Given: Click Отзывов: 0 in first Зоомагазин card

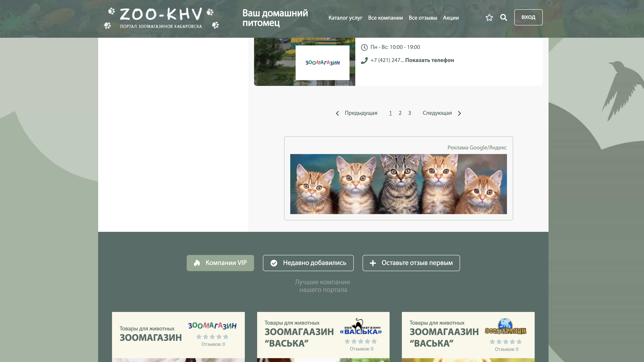Looking at the screenshot, I should 213,344.
